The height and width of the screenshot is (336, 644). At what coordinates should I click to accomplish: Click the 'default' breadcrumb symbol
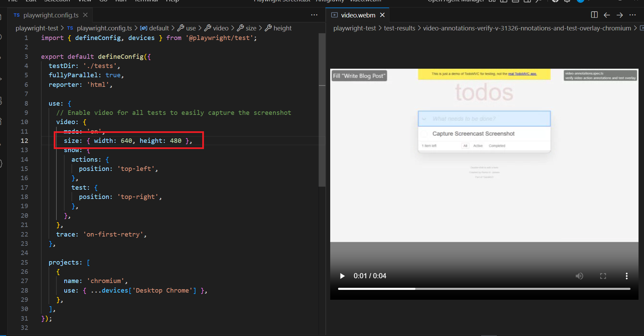(159, 28)
